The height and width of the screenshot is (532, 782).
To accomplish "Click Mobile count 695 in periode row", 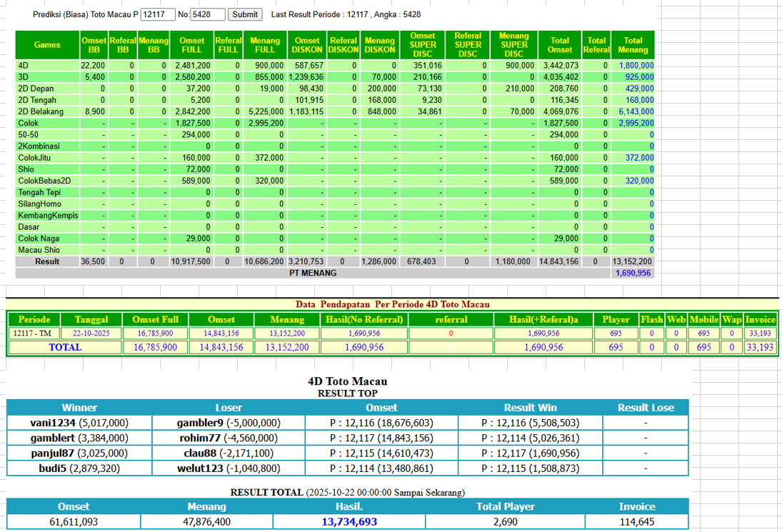I will (x=703, y=333).
